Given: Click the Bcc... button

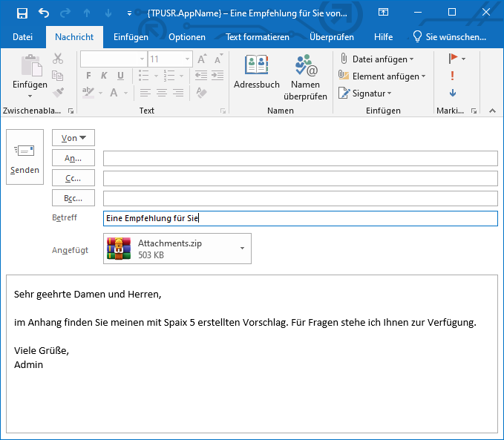Looking at the screenshot, I should [73, 198].
